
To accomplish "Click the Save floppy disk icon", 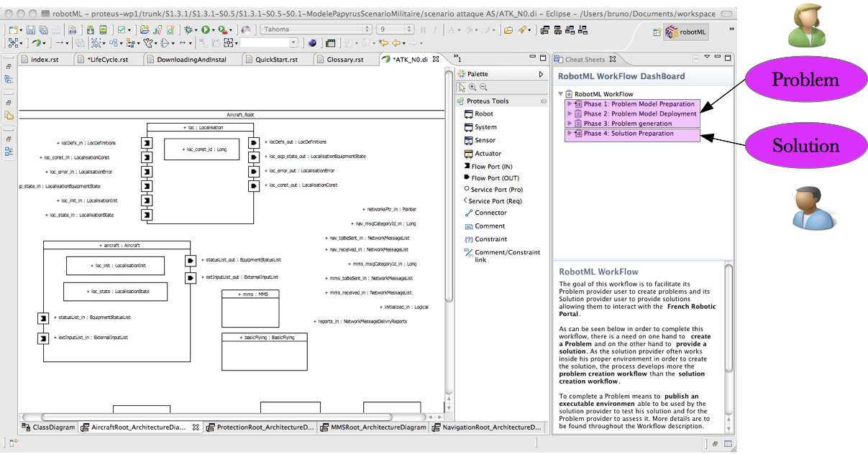I will pyautogui.click(x=31, y=29).
